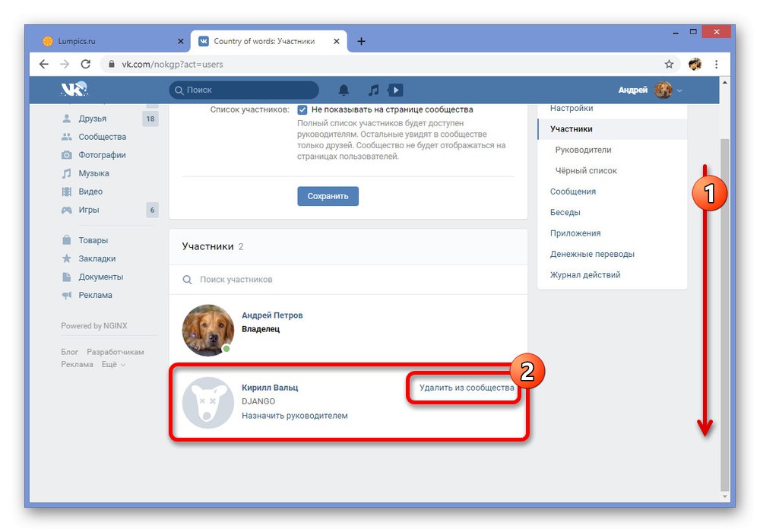Click the VK logo

pos(74,90)
